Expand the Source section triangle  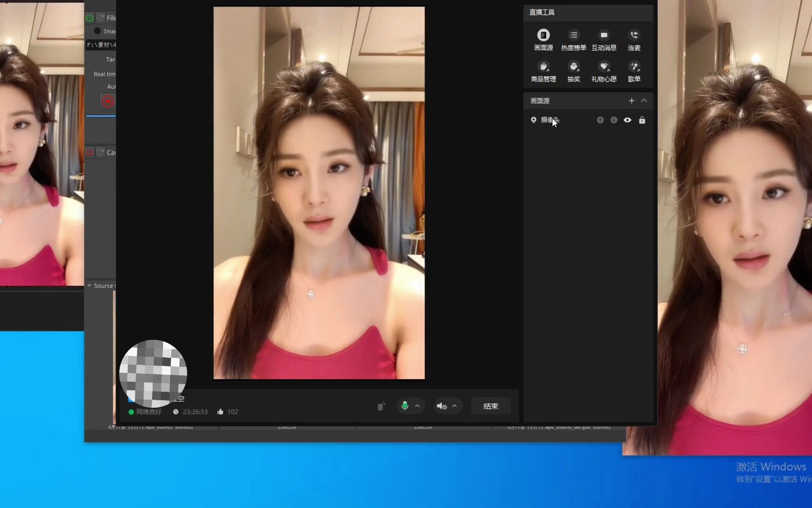tap(89, 286)
